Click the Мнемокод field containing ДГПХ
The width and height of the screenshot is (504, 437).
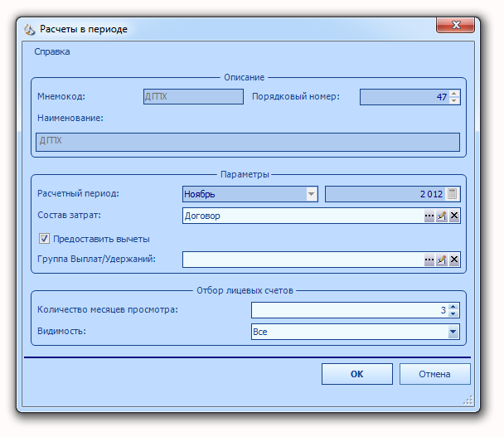pyautogui.click(x=193, y=96)
